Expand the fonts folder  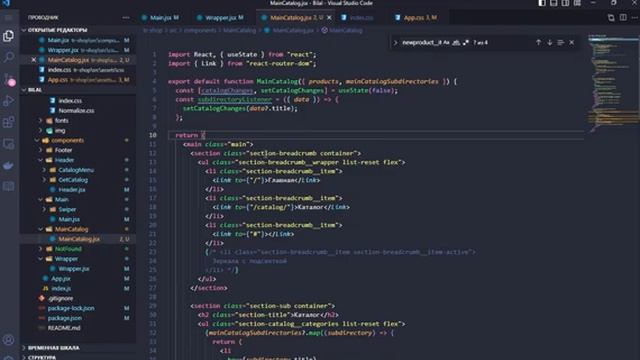40,120
